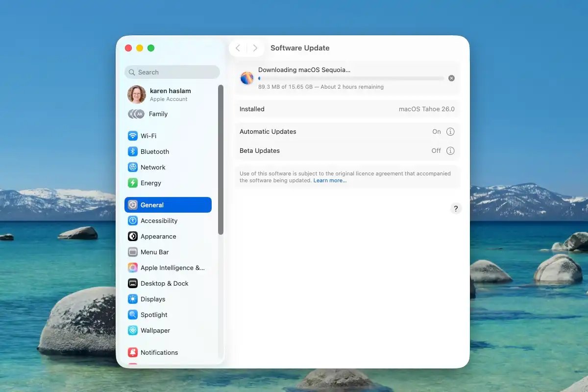
Task: Show info about Automatic Updates
Action: 450,131
